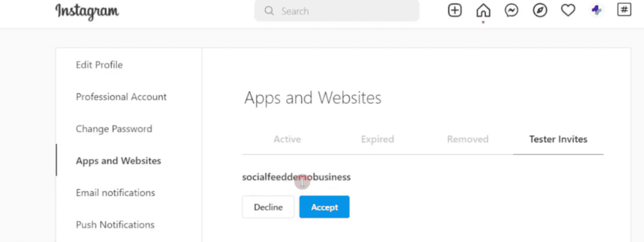Select the Tester Invites tab

pos(558,139)
